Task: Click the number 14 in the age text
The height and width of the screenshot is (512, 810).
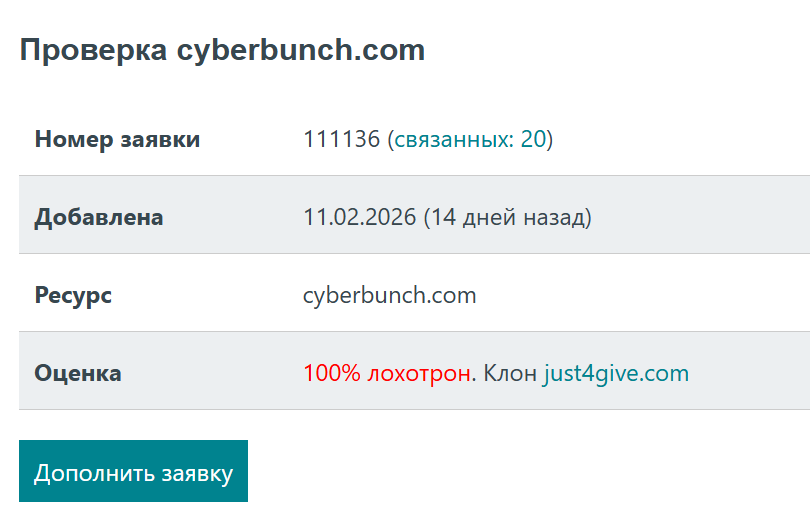Action: (444, 217)
